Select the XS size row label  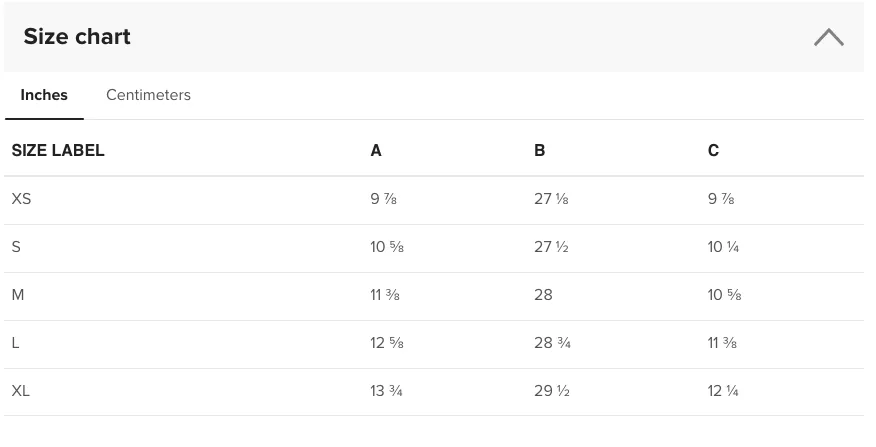pos(21,199)
